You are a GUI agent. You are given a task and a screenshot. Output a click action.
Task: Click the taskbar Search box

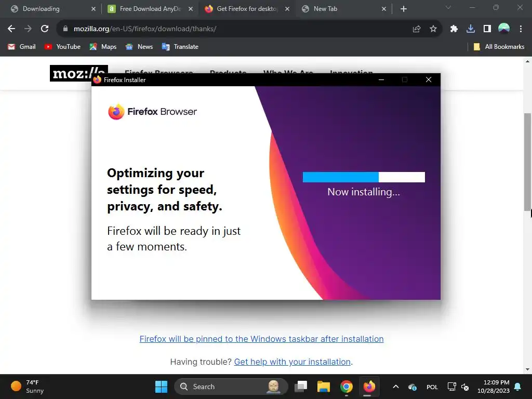pos(231,387)
